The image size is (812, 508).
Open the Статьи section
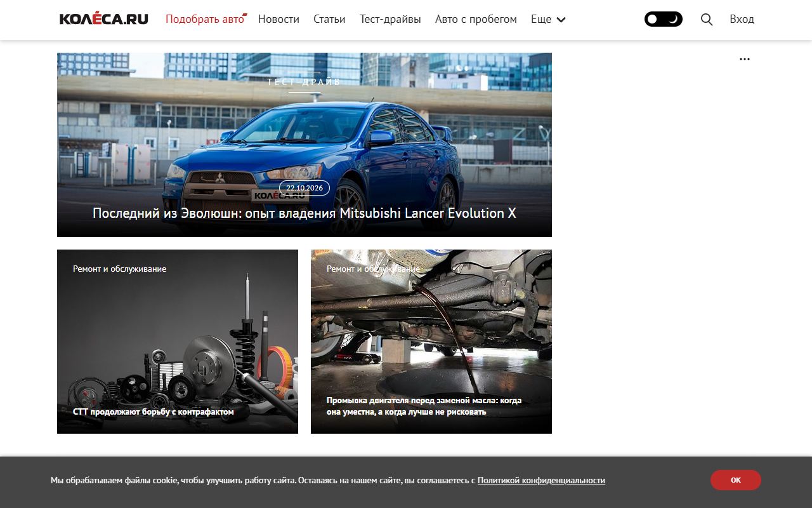click(x=329, y=19)
